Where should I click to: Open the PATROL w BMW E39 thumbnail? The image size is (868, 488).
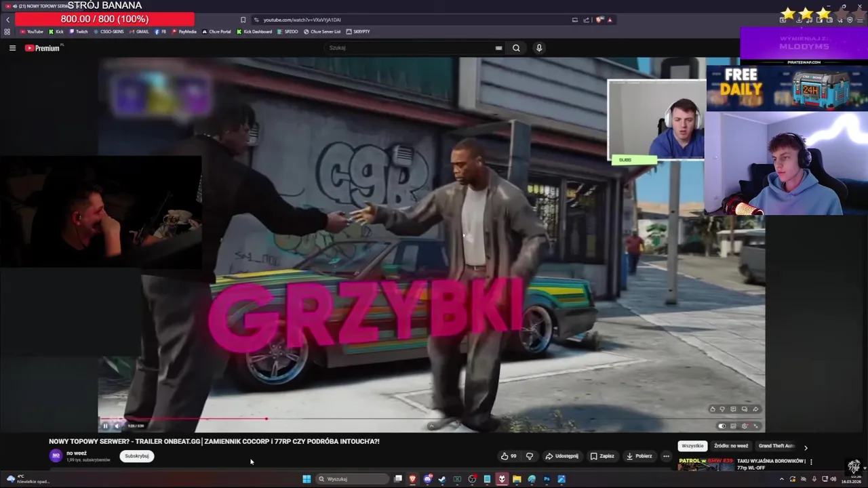click(x=706, y=464)
